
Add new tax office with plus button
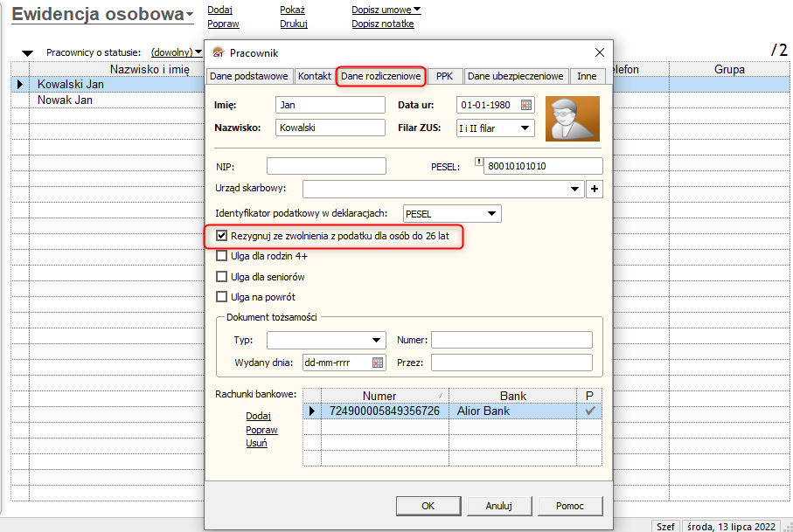pyautogui.click(x=595, y=189)
